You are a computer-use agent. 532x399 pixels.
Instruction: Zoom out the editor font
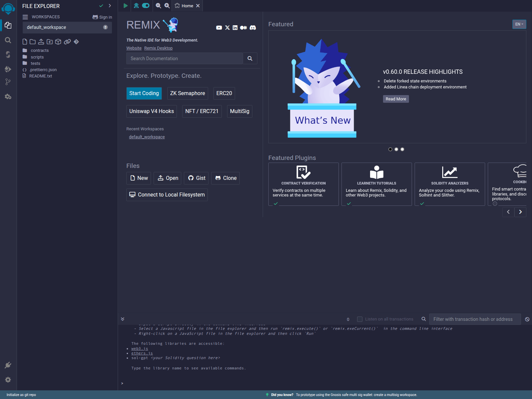(158, 6)
